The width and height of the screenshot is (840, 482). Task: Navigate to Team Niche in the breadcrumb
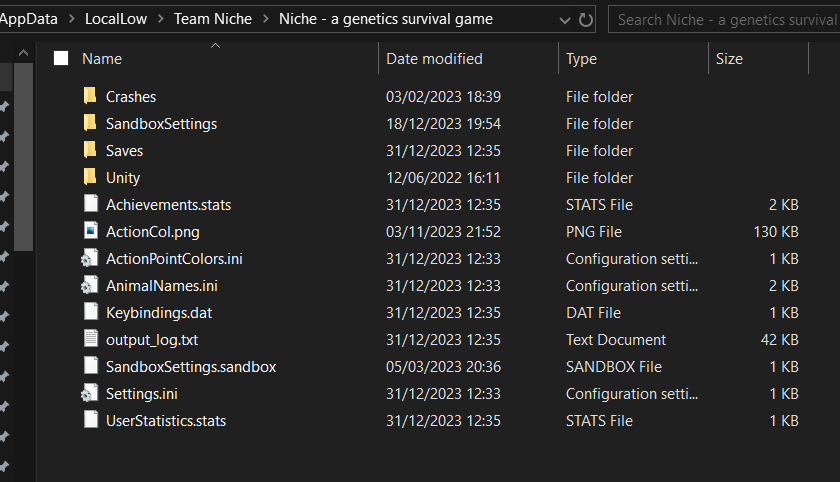click(x=213, y=19)
